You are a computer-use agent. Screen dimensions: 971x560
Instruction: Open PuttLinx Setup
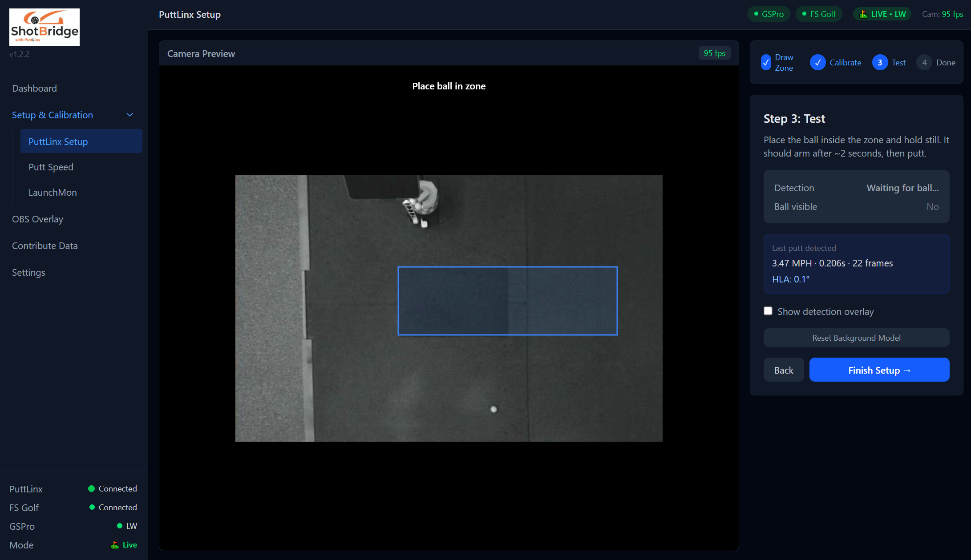[81, 141]
